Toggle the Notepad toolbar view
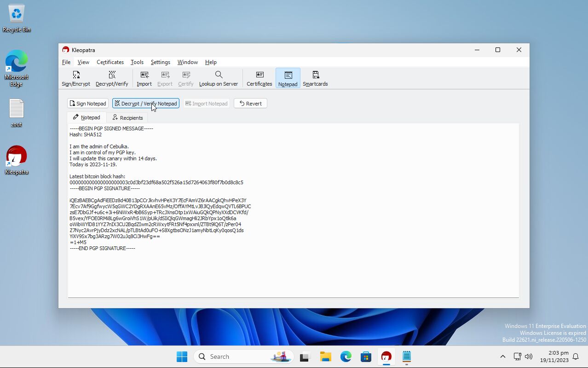The image size is (588, 368). click(288, 78)
